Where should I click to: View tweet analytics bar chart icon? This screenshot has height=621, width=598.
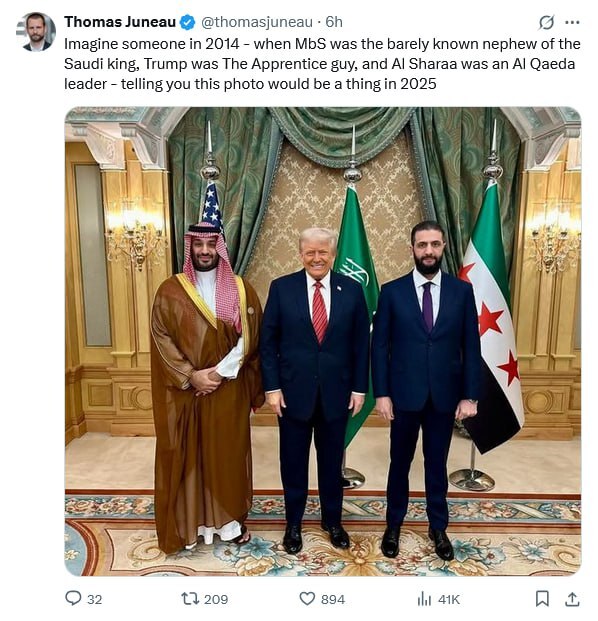424,599
